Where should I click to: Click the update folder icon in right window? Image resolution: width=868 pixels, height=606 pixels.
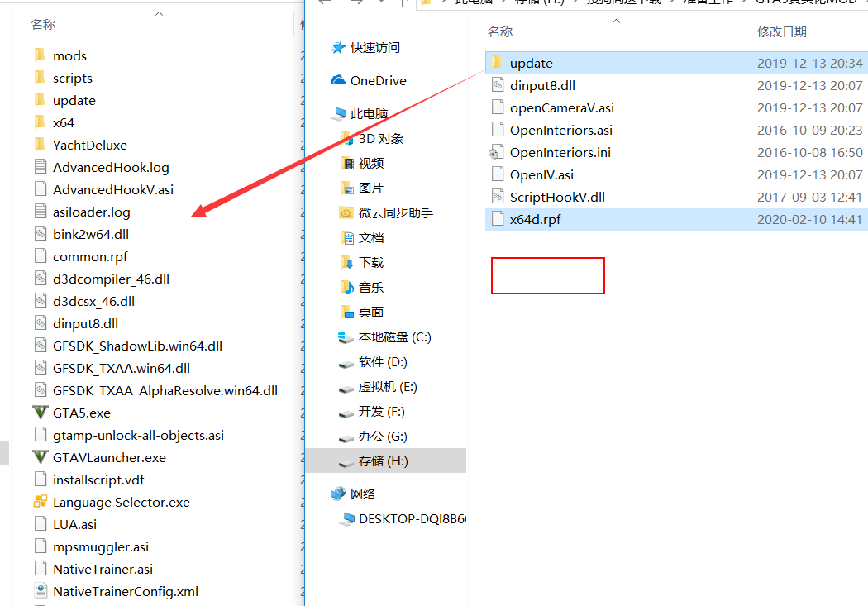point(497,63)
